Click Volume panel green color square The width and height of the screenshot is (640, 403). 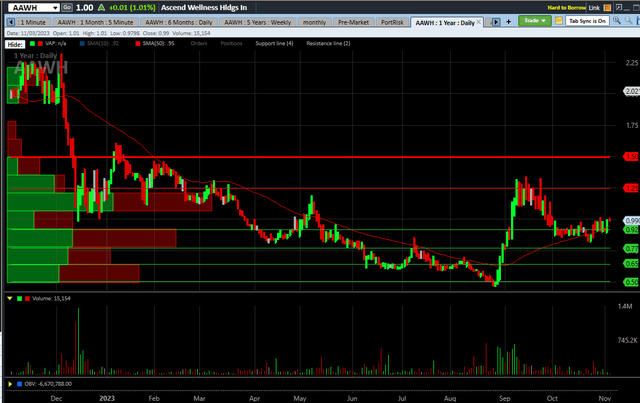click(x=19, y=298)
